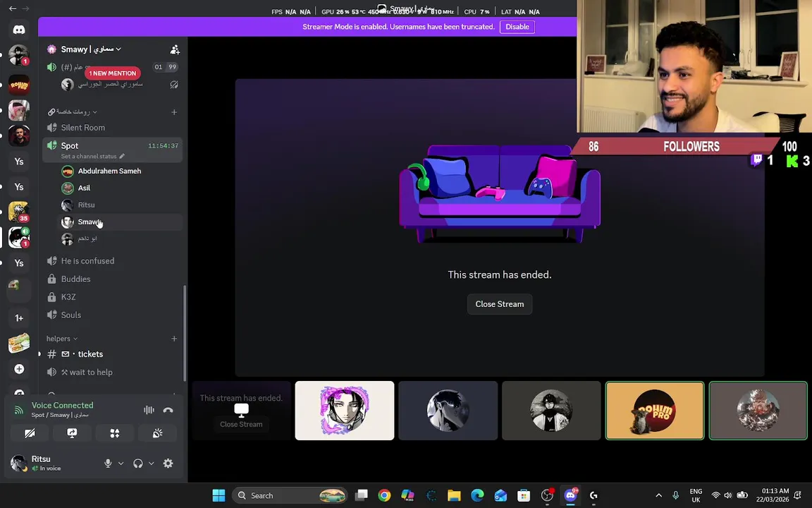This screenshot has height=508, width=812.
Task: Join the He is confused voice channel
Action: pos(112,261)
